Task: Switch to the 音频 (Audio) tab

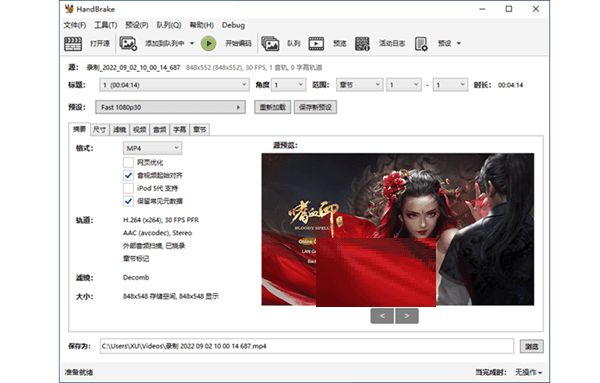Action: click(x=160, y=130)
